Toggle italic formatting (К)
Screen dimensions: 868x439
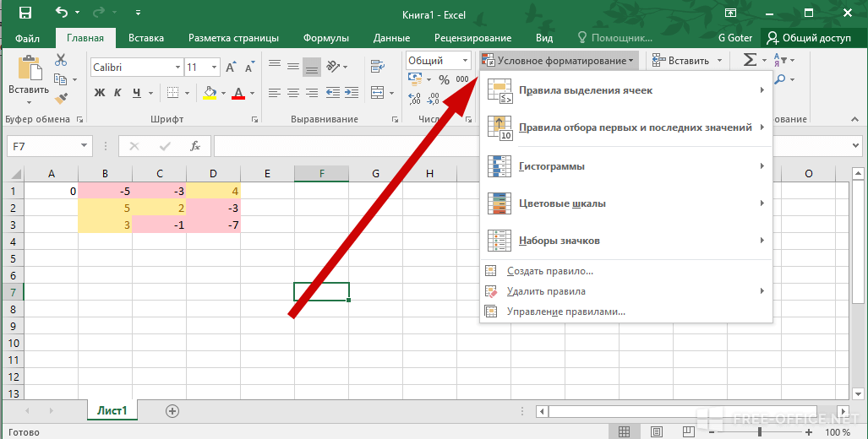pos(117,93)
